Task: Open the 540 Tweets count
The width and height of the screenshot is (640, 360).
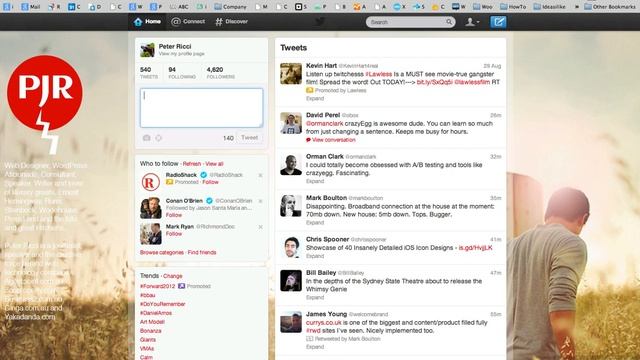Action: [149, 73]
